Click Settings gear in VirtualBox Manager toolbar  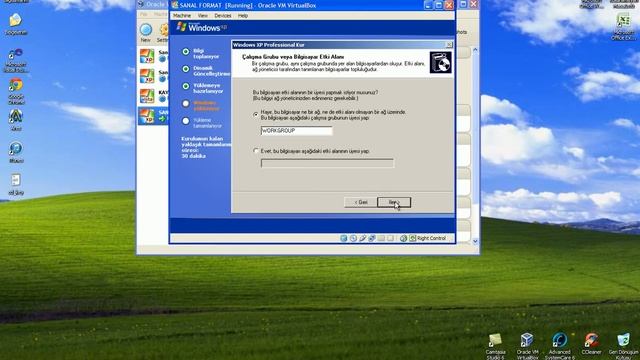coord(163,33)
